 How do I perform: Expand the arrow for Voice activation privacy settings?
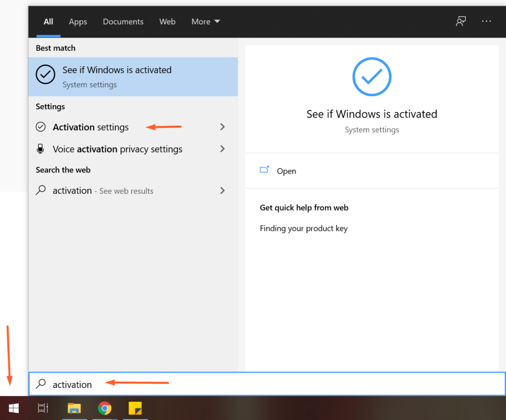222,149
